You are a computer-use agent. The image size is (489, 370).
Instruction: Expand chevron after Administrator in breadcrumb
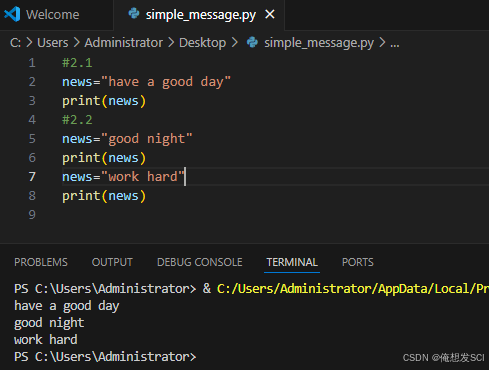coord(171,43)
